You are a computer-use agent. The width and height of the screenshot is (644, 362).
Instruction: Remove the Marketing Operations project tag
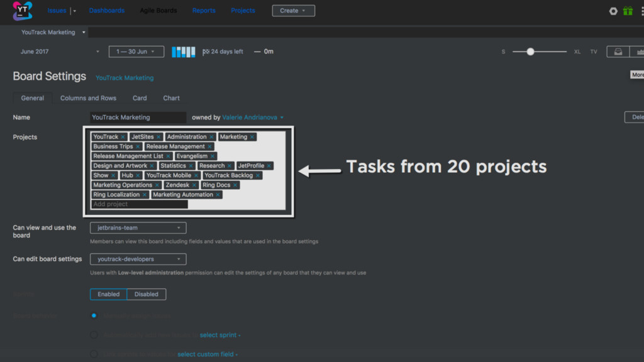(x=157, y=185)
